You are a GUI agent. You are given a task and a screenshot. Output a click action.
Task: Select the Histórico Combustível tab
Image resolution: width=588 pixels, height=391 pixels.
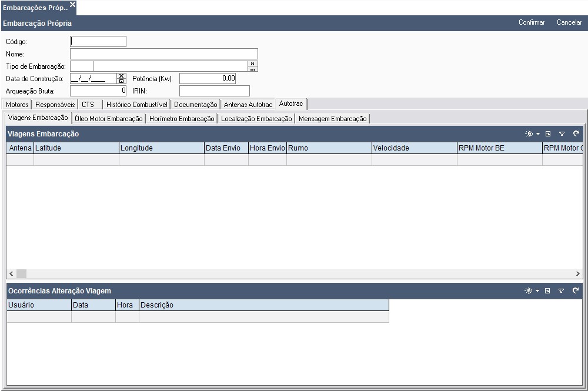137,105
